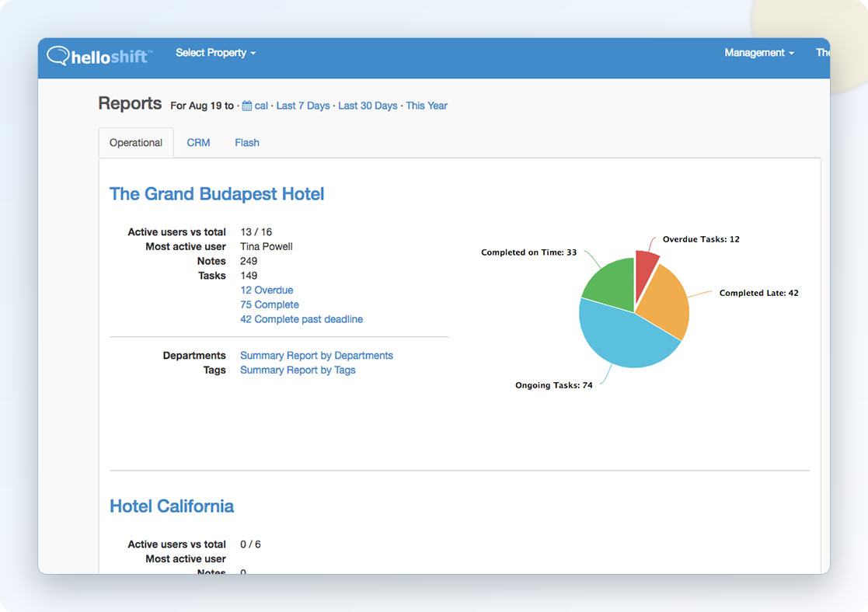Open Summary Report by Departments

point(316,355)
